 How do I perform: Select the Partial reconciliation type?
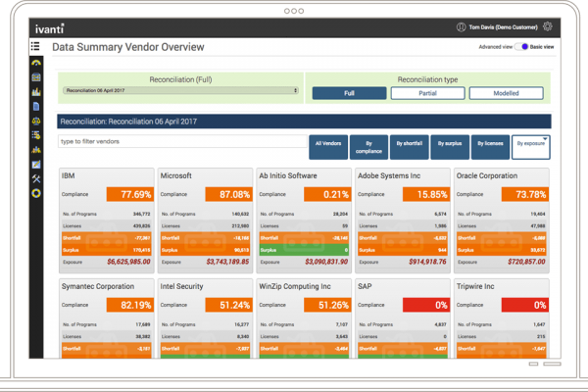click(427, 93)
